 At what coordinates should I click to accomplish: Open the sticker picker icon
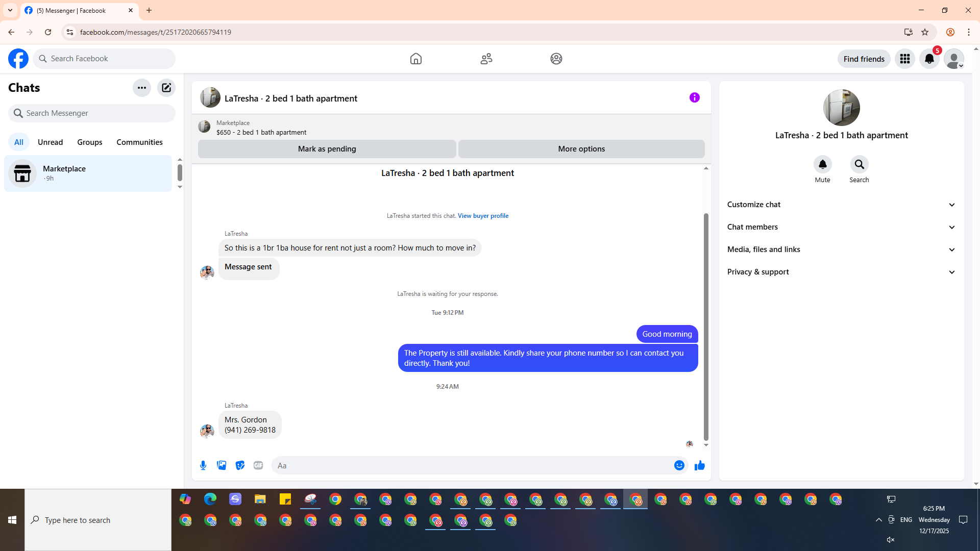click(x=240, y=465)
